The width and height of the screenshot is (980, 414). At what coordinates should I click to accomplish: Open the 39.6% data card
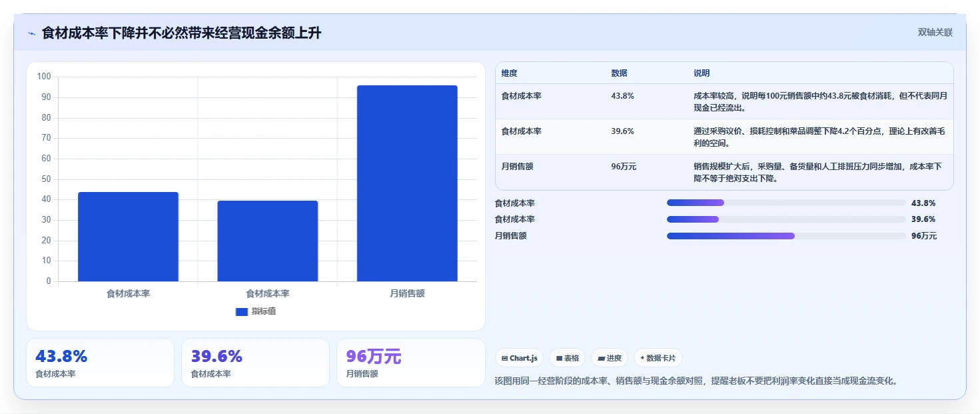[255, 363]
